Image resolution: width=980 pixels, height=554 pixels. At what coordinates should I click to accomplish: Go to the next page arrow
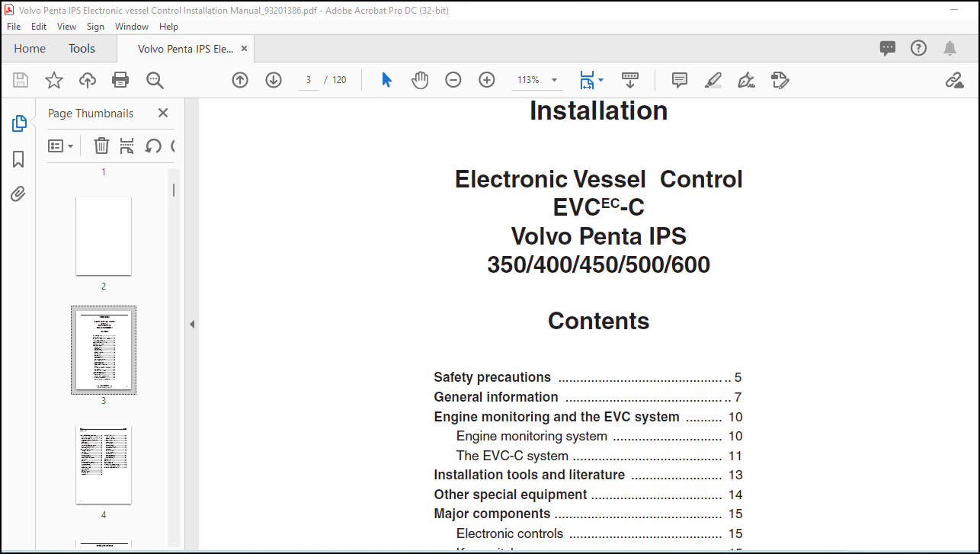pyautogui.click(x=274, y=80)
